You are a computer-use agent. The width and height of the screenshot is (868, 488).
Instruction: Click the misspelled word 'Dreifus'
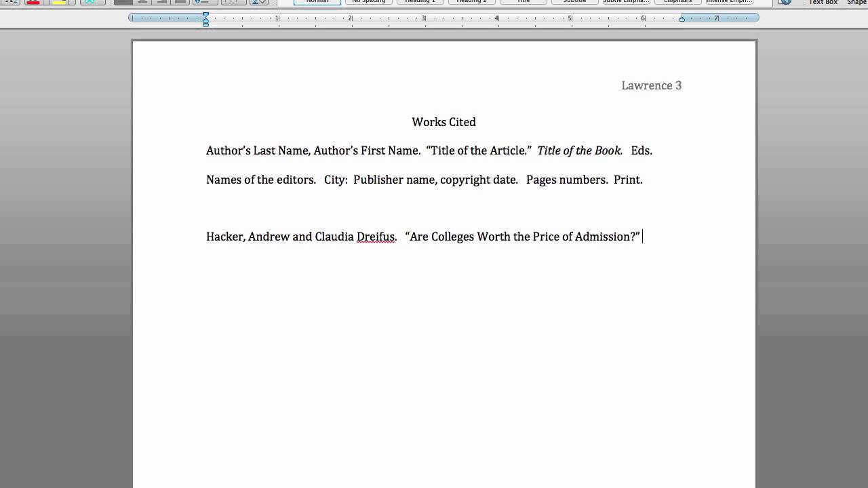click(376, 237)
